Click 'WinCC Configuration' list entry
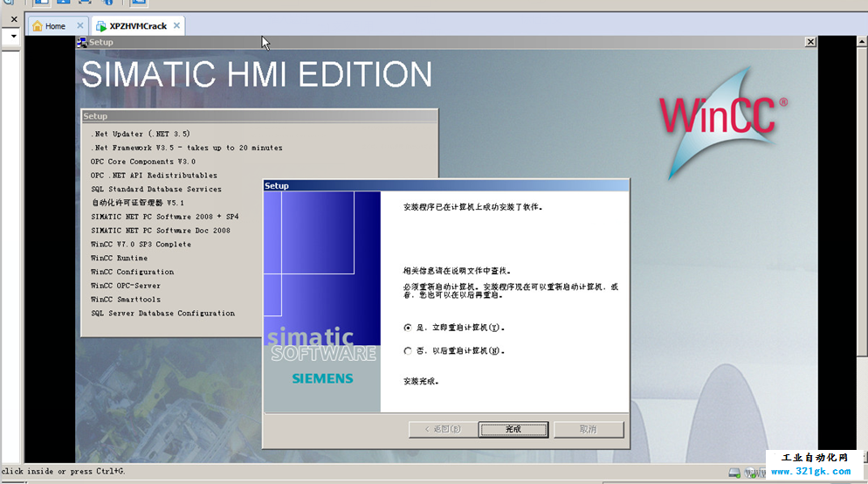 pyautogui.click(x=133, y=272)
